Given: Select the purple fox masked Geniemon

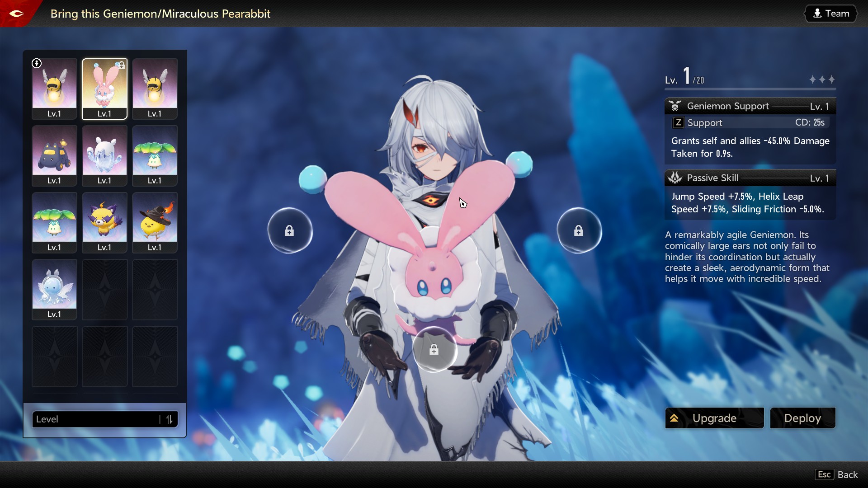Looking at the screenshot, I should tap(104, 222).
